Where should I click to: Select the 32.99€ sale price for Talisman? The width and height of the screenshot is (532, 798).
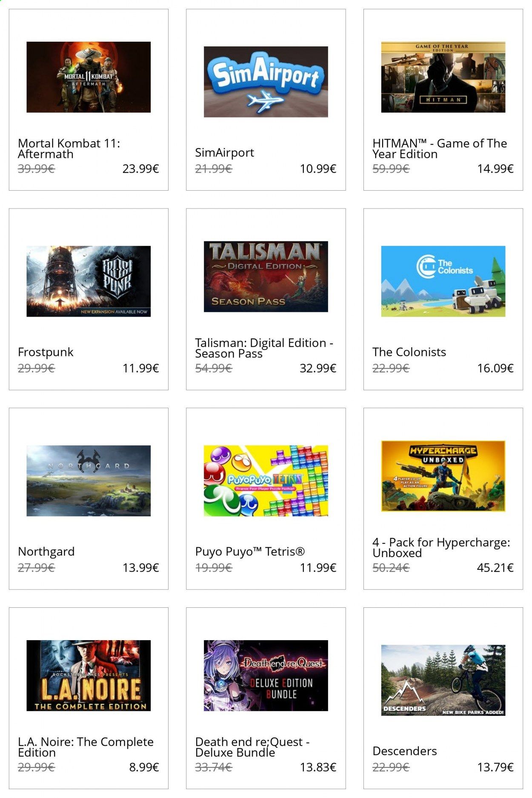point(318,368)
